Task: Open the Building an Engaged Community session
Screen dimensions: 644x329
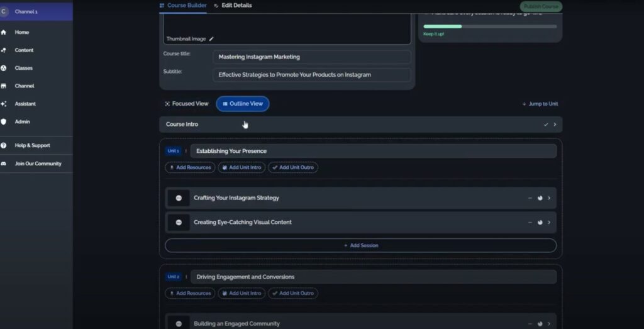Action: (x=360, y=321)
